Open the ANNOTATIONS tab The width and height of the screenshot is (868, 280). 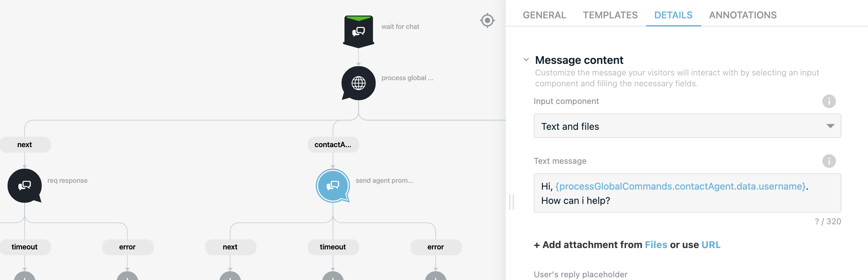(743, 15)
